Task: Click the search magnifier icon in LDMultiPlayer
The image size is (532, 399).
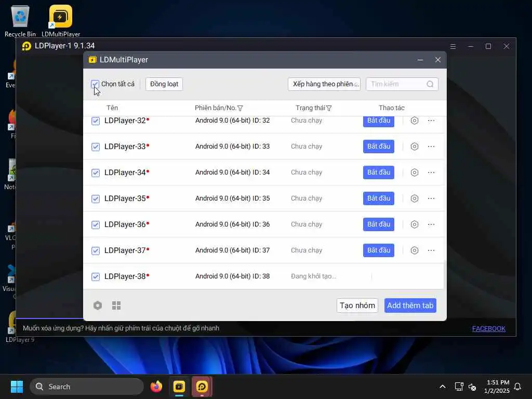Action: [430, 84]
